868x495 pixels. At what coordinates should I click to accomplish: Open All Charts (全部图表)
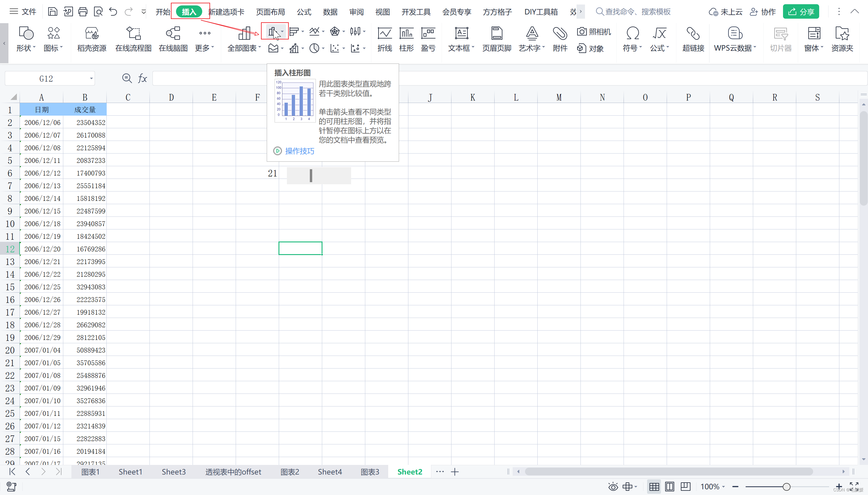[x=244, y=39]
